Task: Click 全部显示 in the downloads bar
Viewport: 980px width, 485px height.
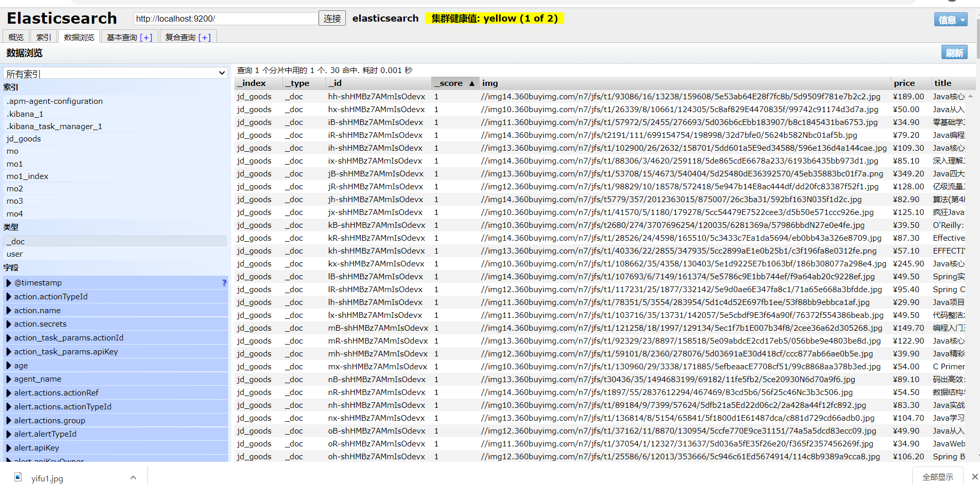Action: [938, 477]
